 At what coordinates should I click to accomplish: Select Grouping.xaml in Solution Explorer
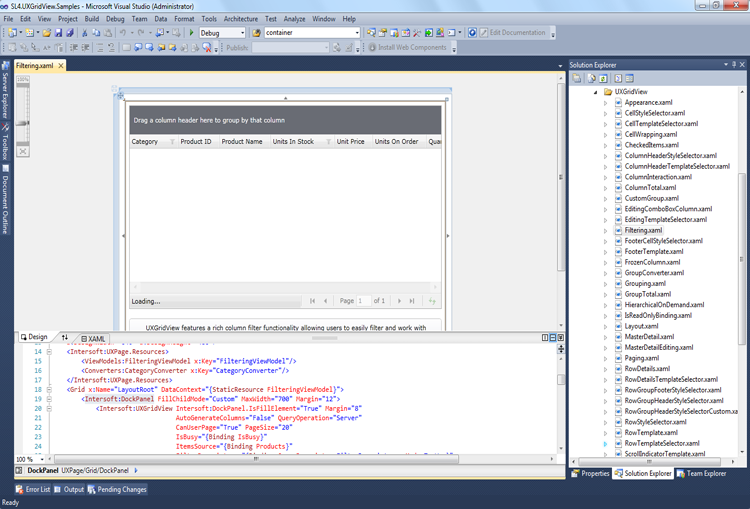point(645,284)
